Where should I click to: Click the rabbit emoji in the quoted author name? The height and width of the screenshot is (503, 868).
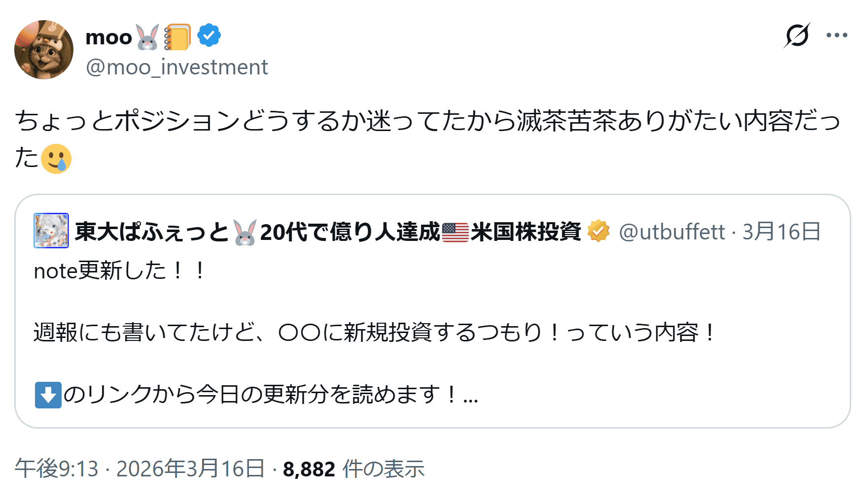pyautogui.click(x=245, y=232)
